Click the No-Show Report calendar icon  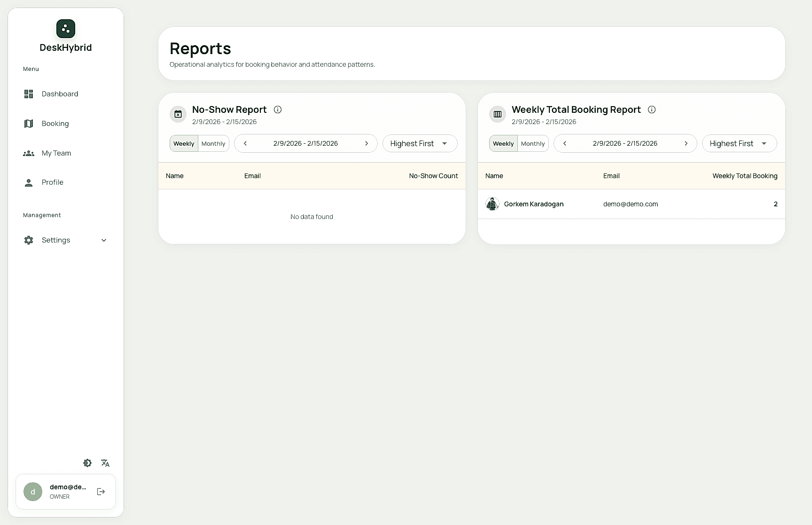tap(178, 114)
